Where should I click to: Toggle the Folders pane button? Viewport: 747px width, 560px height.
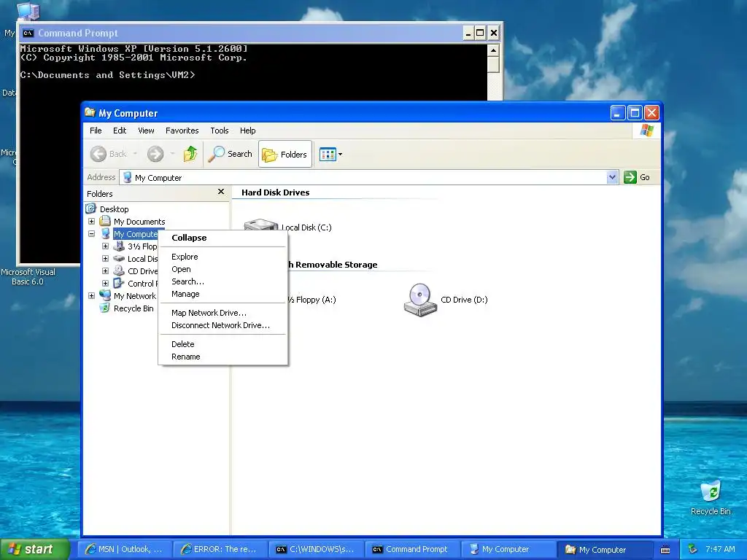pyautogui.click(x=285, y=154)
